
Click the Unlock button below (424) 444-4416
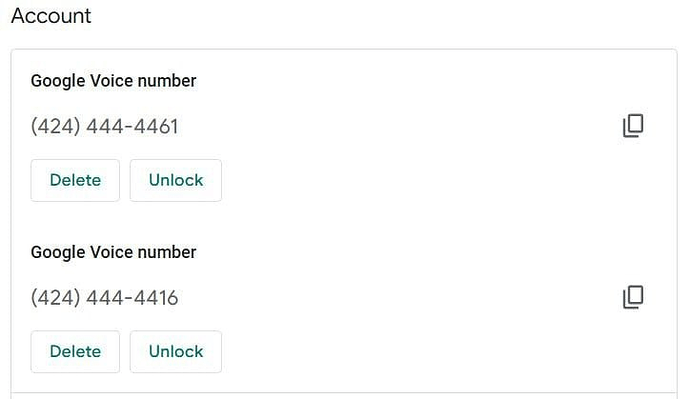pyautogui.click(x=176, y=351)
